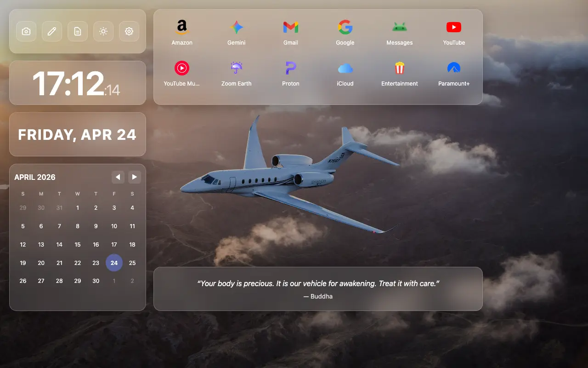The width and height of the screenshot is (588, 368).
Task: Open the iCloud shortcut
Action: pyautogui.click(x=345, y=69)
